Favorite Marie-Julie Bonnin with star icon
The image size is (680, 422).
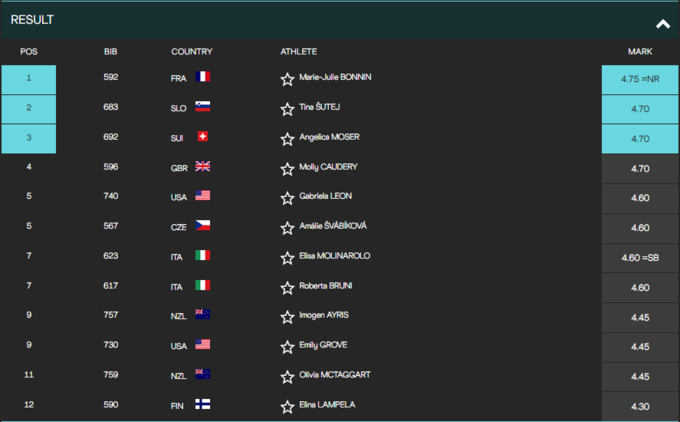[288, 79]
